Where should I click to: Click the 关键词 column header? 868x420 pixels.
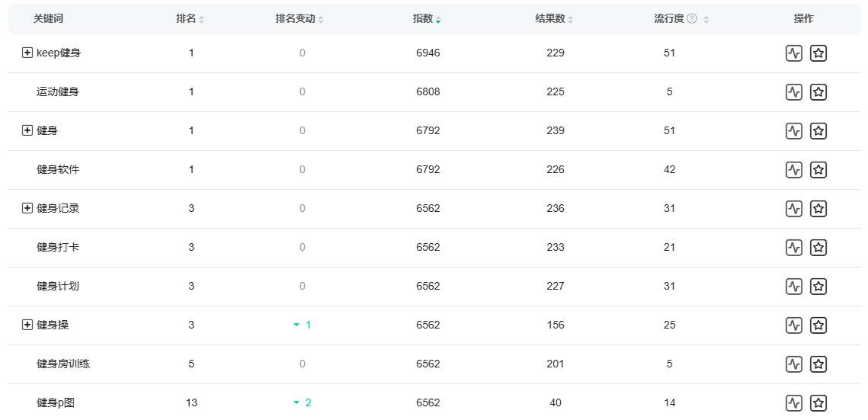48,19
